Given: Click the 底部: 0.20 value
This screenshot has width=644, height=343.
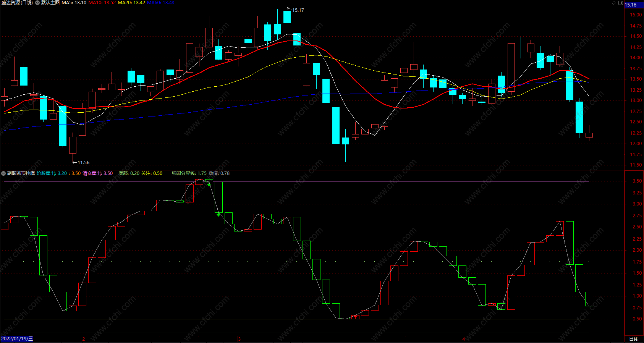Looking at the screenshot, I should (x=129, y=173).
